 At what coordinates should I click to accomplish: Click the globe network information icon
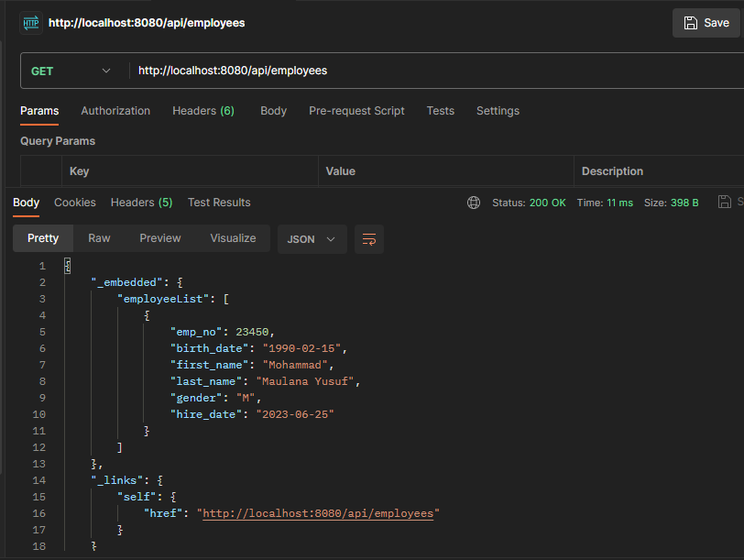[474, 203]
